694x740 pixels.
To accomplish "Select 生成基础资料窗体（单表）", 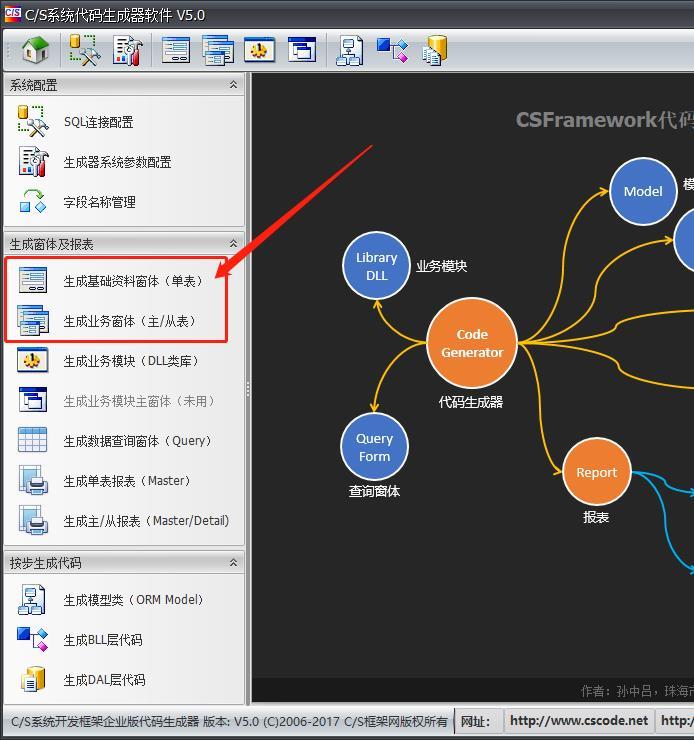I will [133, 281].
